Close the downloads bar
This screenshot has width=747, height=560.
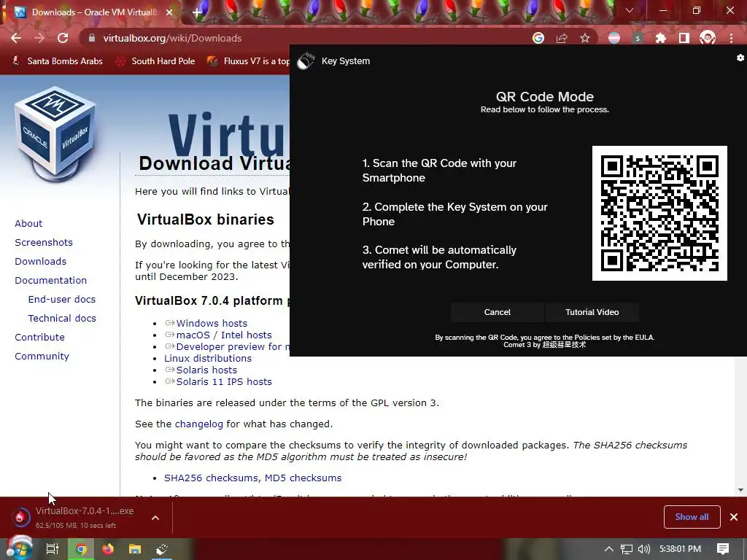point(734,517)
